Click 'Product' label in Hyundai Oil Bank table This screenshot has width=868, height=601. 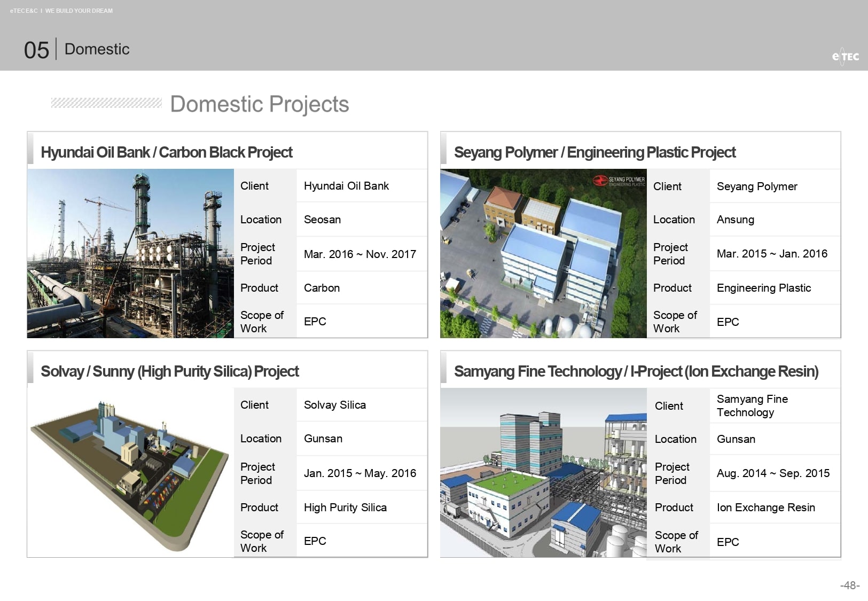click(x=259, y=288)
